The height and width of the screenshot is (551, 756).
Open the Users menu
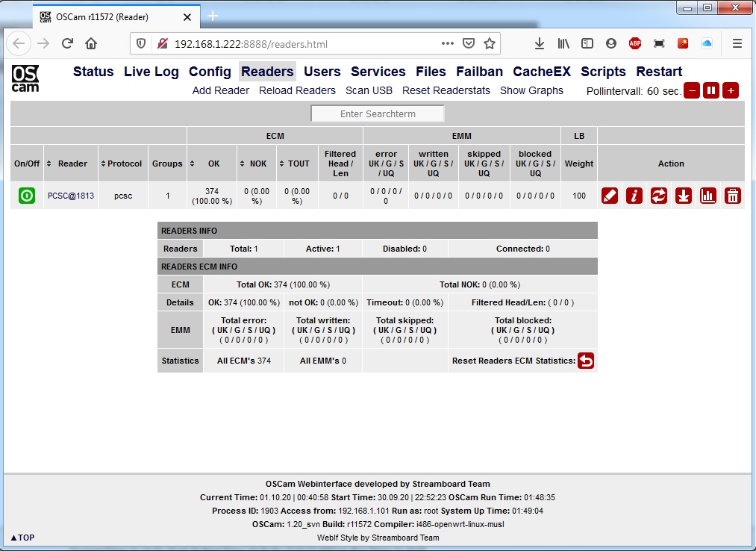tap(322, 72)
